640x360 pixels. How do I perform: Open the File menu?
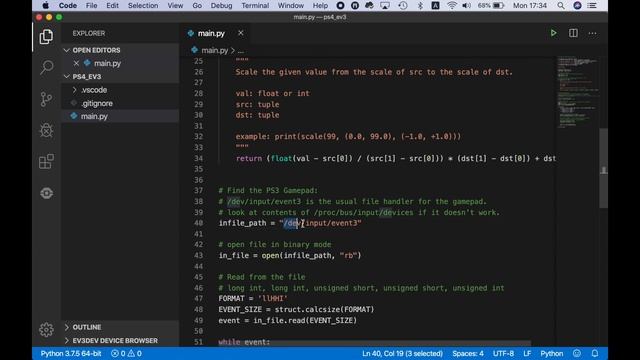click(91, 6)
